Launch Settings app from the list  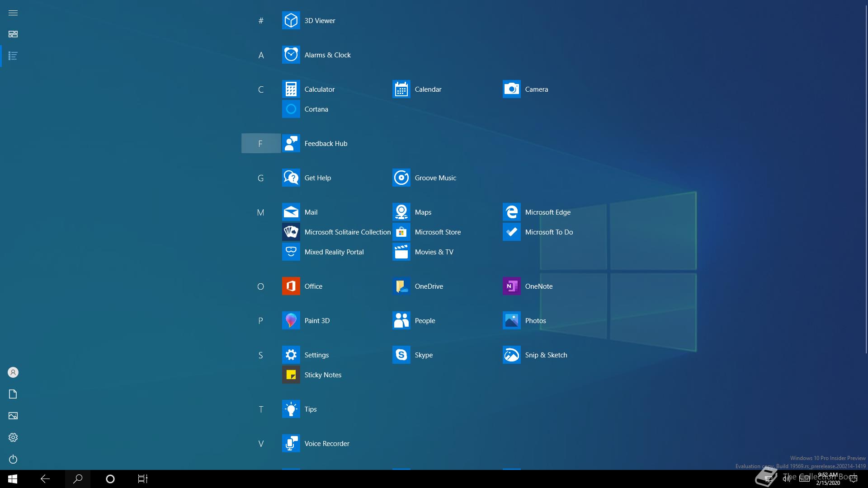[291, 355]
